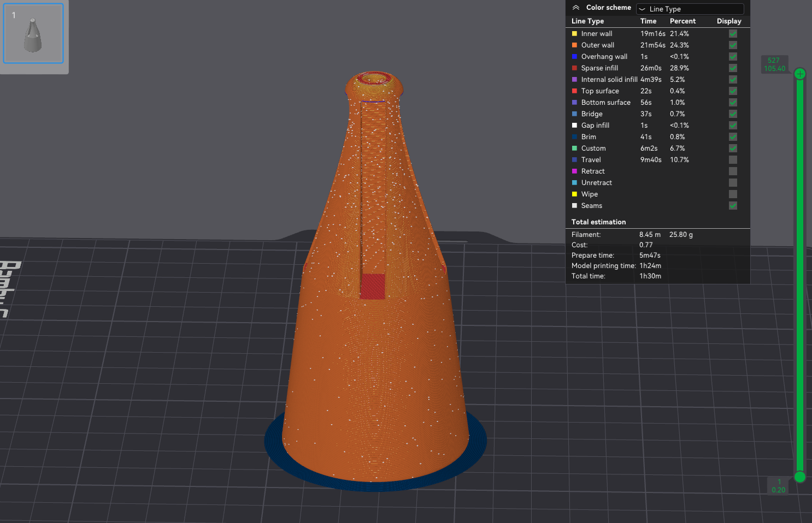Select plate 1 thumbnail
The image size is (812, 523).
pyautogui.click(x=33, y=33)
